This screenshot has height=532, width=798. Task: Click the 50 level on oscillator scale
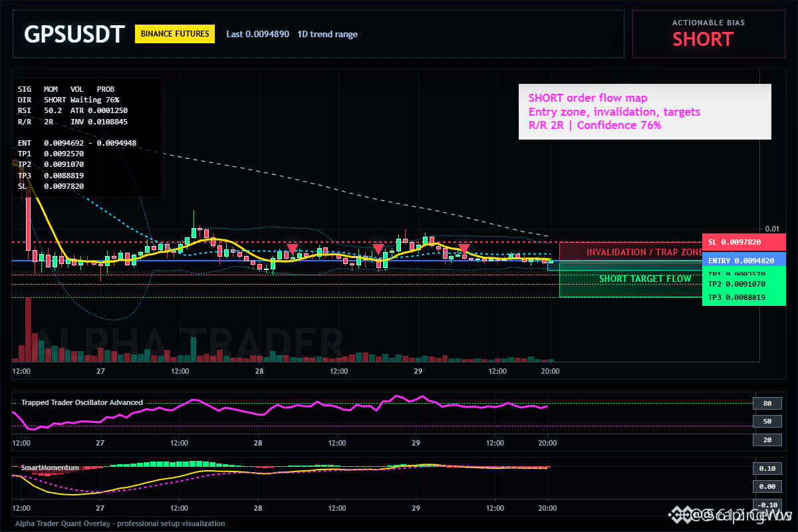click(767, 421)
